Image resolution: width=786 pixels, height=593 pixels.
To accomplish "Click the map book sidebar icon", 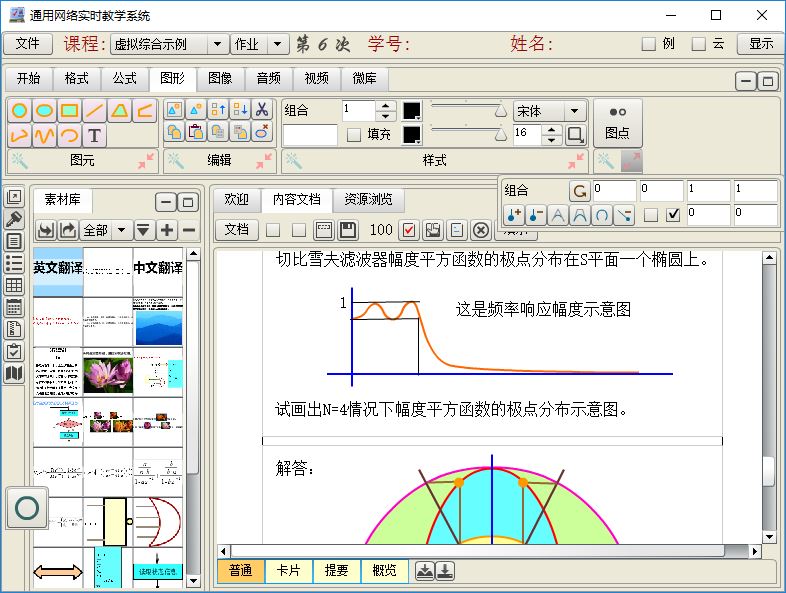I will pyautogui.click(x=14, y=373).
